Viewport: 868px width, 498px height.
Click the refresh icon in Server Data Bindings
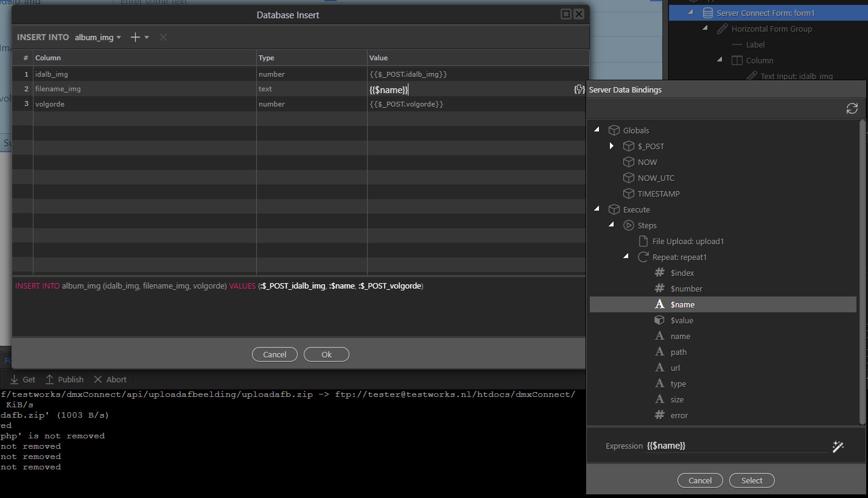point(852,108)
